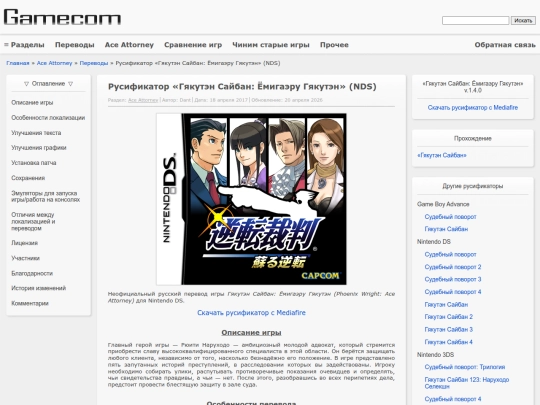Open the Сравнение игр menu item
Image resolution: width=540 pixels, height=405 pixels.
tap(193, 45)
